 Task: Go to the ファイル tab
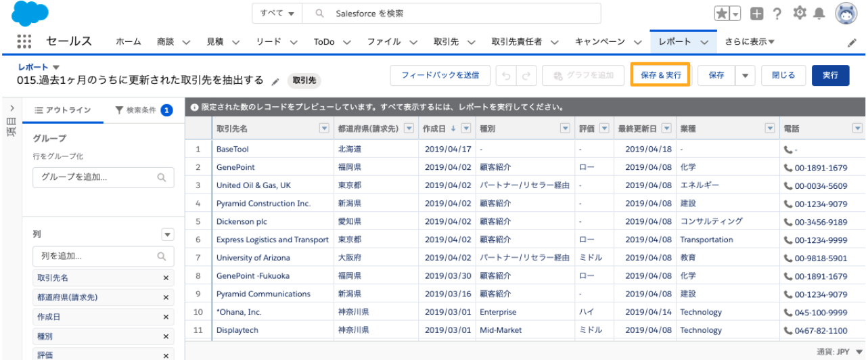[x=384, y=42]
